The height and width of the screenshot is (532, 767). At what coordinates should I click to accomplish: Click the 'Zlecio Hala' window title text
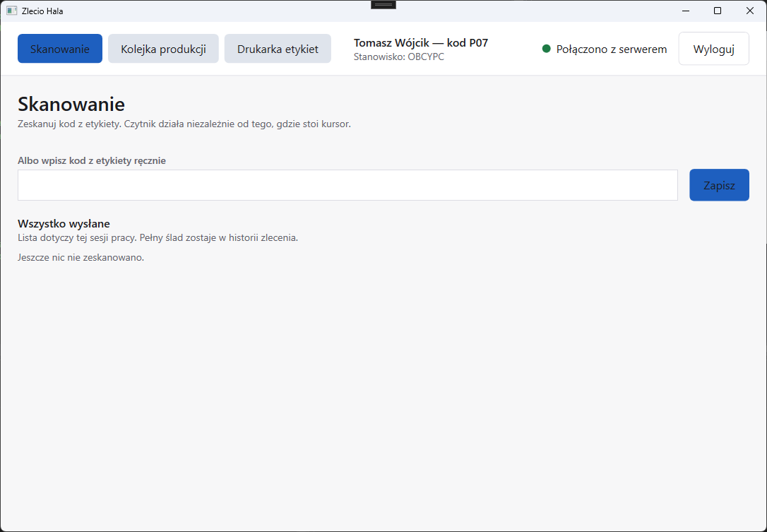coord(42,11)
